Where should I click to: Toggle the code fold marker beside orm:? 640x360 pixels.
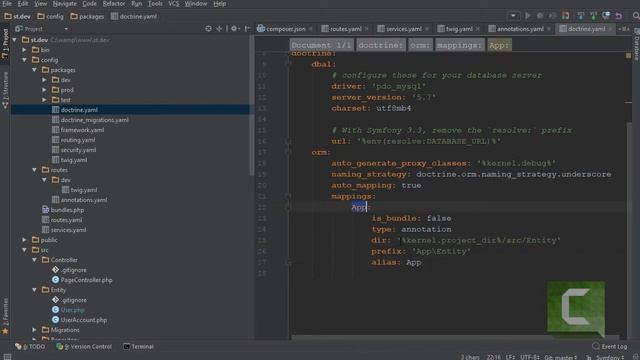coord(288,152)
